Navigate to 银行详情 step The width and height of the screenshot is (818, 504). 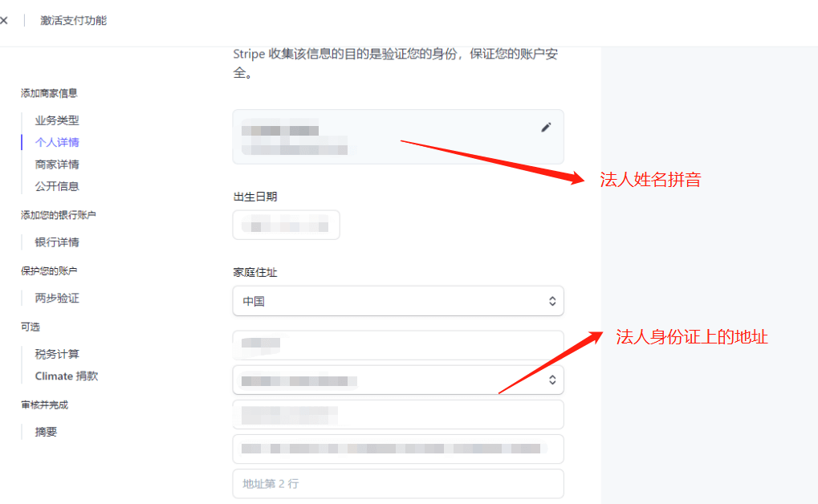click(57, 242)
